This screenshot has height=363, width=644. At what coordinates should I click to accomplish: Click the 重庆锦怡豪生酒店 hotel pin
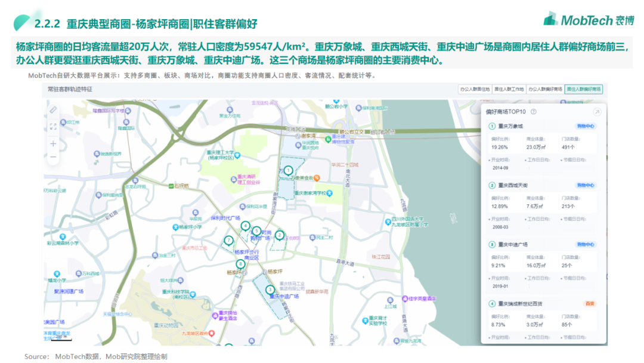tap(215, 315)
